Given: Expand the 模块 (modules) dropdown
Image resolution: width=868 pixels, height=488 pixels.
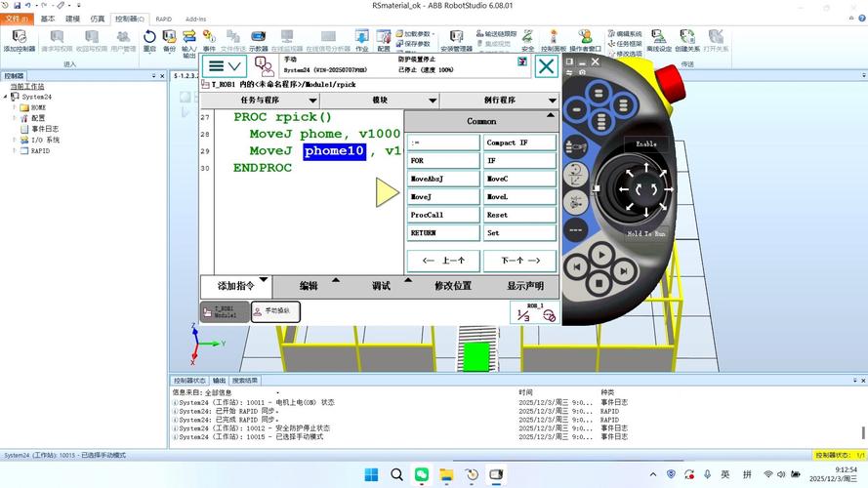Looking at the screenshot, I should [x=380, y=101].
